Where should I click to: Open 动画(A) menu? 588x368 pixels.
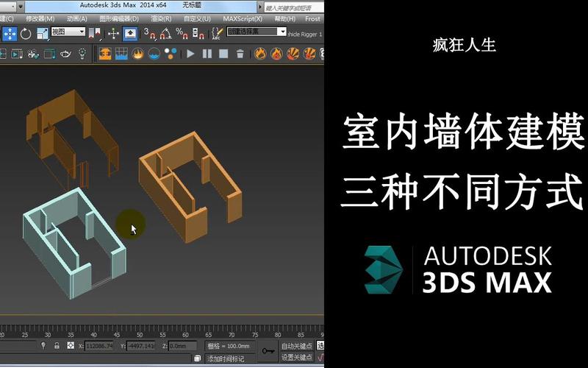coord(77,18)
